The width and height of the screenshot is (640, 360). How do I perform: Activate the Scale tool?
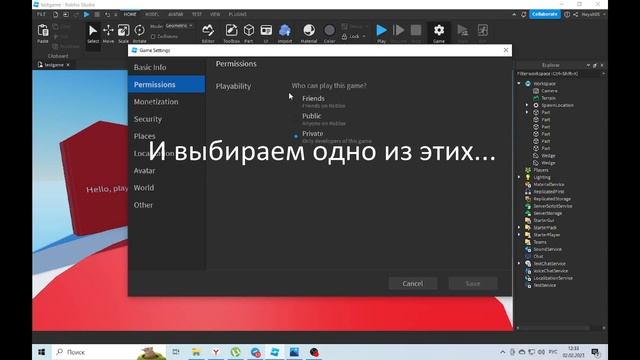(123, 33)
